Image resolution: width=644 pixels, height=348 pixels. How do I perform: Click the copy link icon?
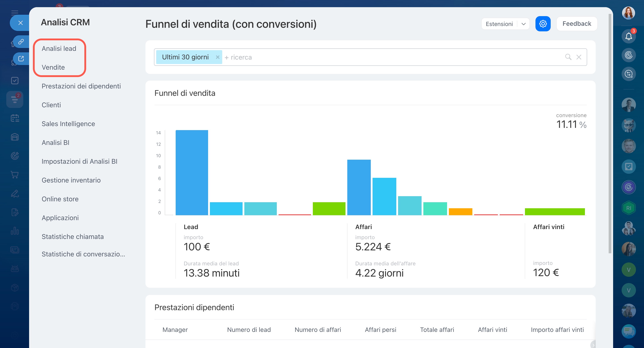[21, 41]
